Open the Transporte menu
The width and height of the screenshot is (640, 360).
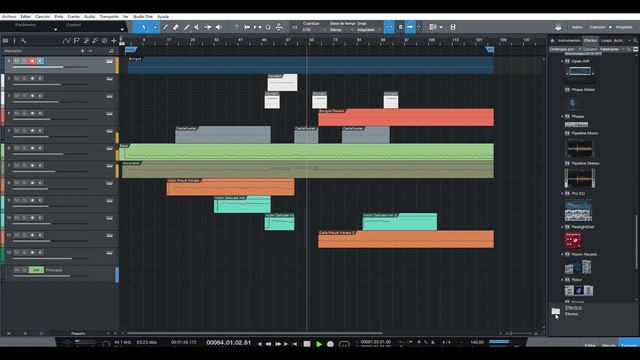[109, 17]
